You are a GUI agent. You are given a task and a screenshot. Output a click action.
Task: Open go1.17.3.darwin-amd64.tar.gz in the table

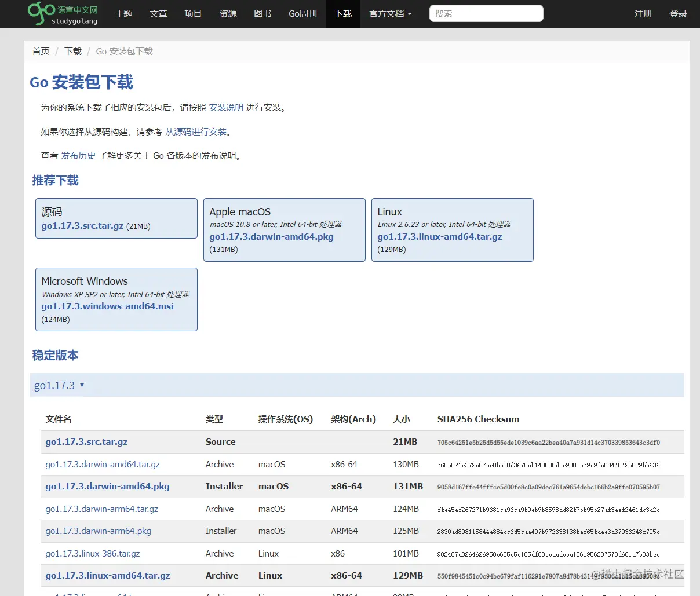[x=103, y=465]
